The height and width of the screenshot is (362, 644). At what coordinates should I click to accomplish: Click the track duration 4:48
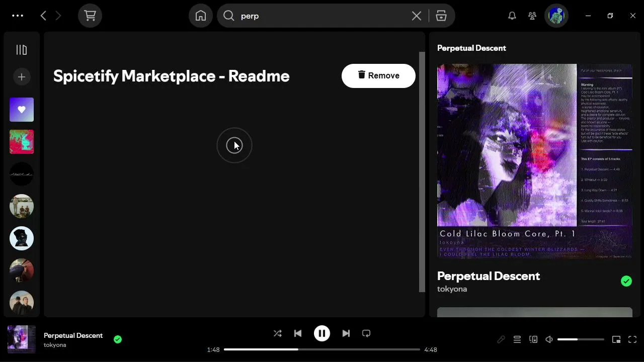pos(431,349)
